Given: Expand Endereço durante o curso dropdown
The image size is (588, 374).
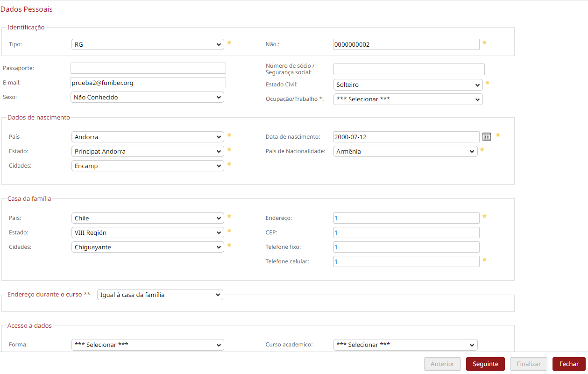Looking at the screenshot, I should pyautogui.click(x=160, y=295).
